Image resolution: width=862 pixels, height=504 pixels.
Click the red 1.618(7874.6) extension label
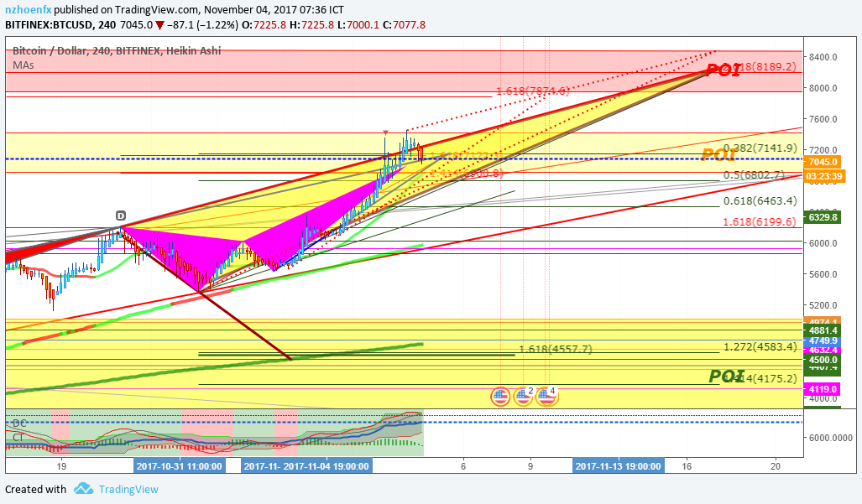(x=533, y=91)
